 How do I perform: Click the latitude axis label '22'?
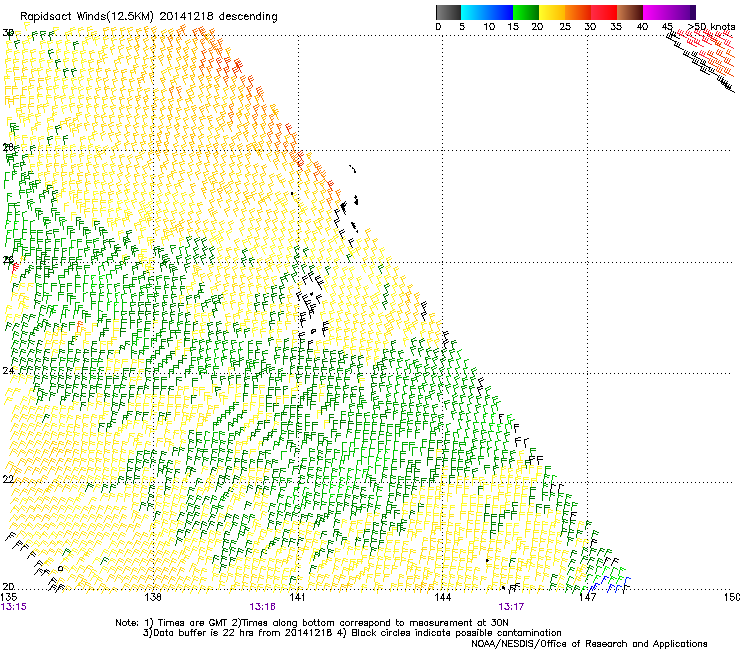coord(8,479)
